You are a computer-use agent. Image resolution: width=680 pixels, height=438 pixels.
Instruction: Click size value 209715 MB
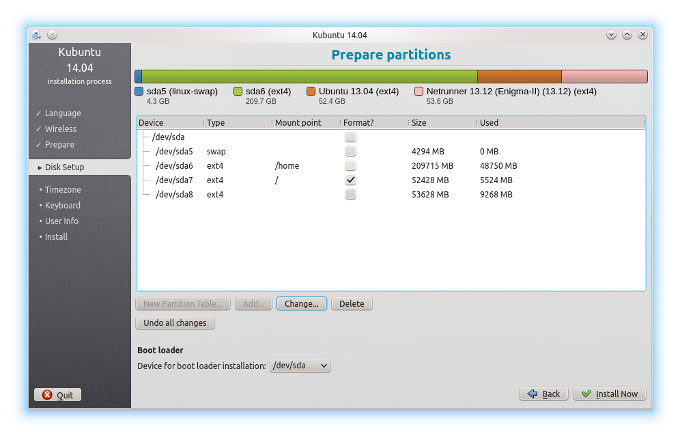(432, 166)
